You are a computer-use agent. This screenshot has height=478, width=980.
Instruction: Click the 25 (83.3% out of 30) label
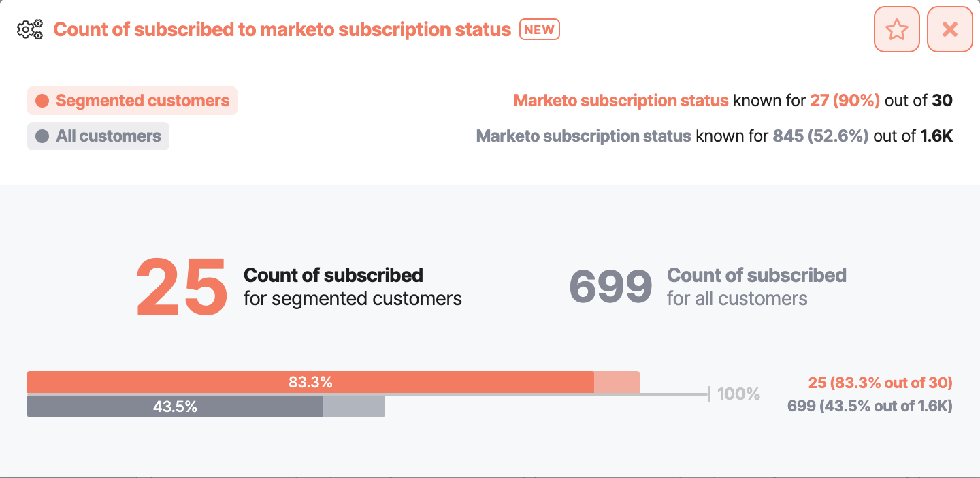click(x=880, y=383)
